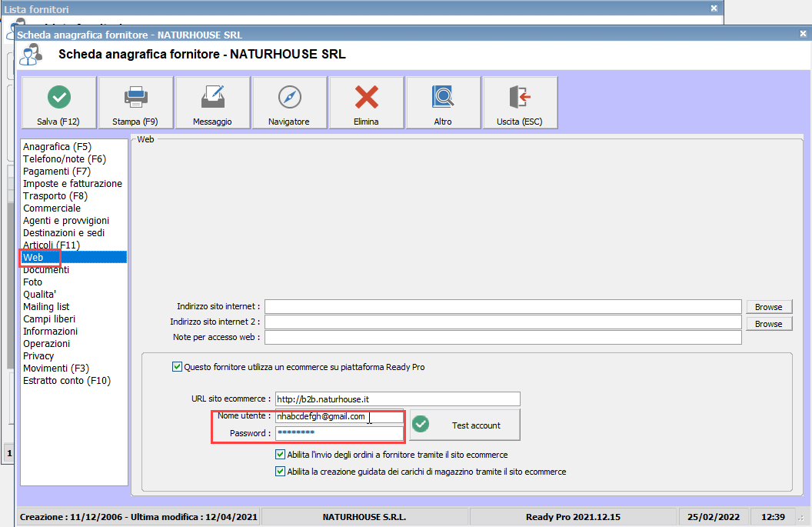The width and height of the screenshot is (812, 527).
Task: Click into Indirizzo sito internet 2 field
Action: pos(504,322)
